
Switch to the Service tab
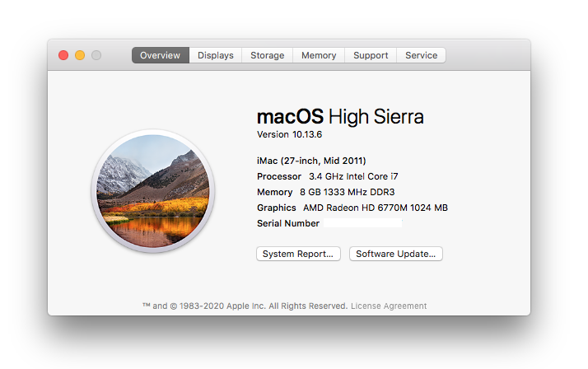(x=421, y=55)
